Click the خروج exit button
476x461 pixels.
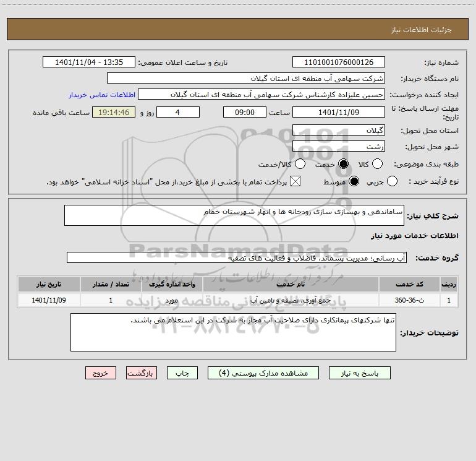tap(101, 373)
